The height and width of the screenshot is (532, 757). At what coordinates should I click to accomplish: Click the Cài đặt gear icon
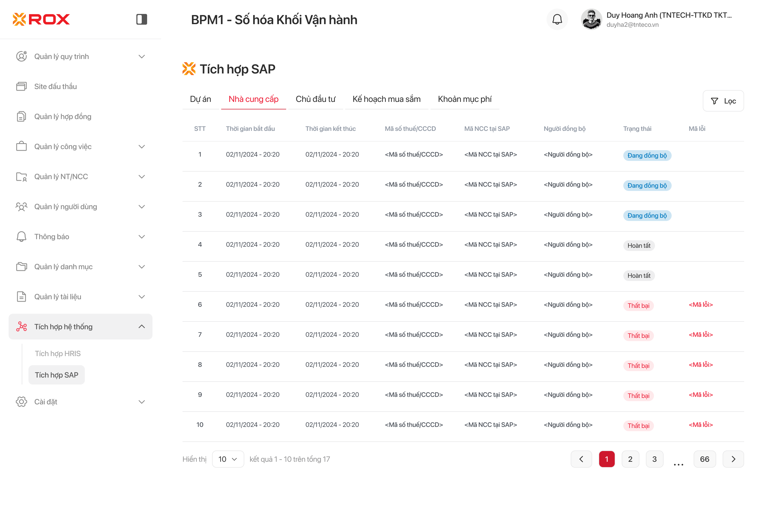[x=21, y=402]
